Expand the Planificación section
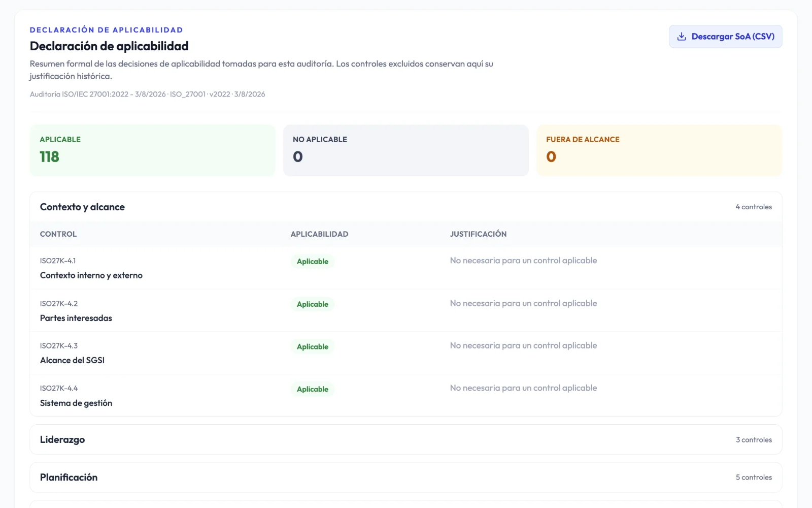The width and height of the screenshot is (812, 508). point(405,477)
